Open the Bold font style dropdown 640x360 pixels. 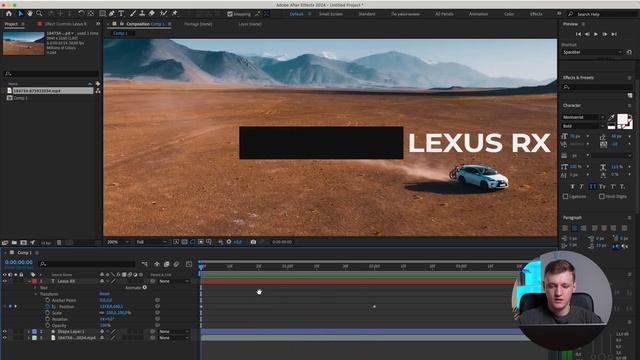tap(583, 126)
